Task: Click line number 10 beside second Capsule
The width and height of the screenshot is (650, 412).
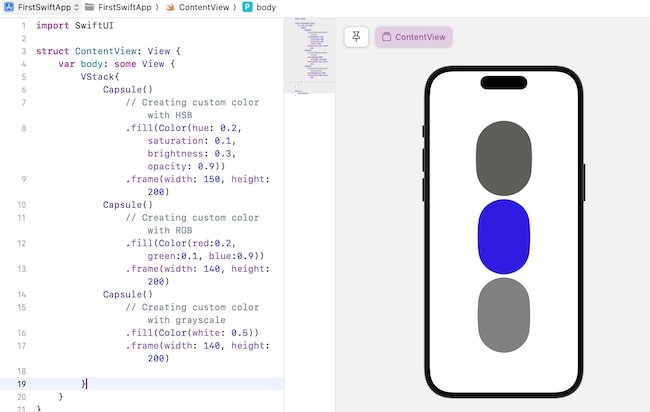Action: [20, 205]
